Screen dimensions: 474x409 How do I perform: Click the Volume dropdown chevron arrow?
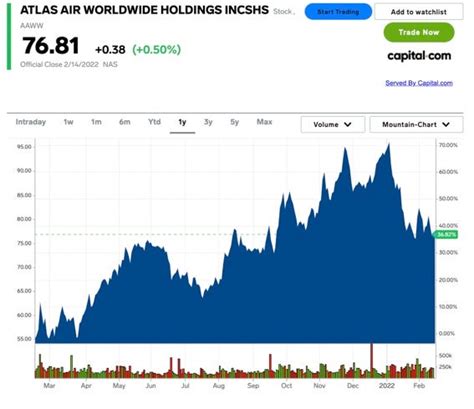348,124
